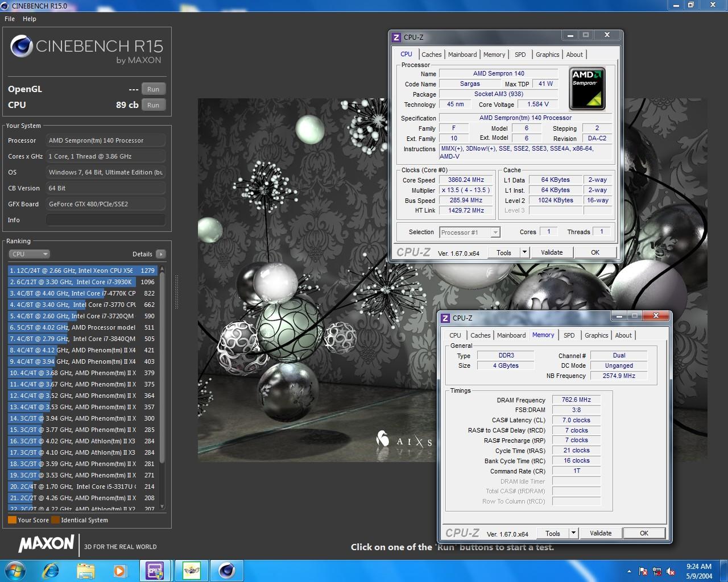Switch to Graphics tab in lower CPU-Z

(596, 335)
